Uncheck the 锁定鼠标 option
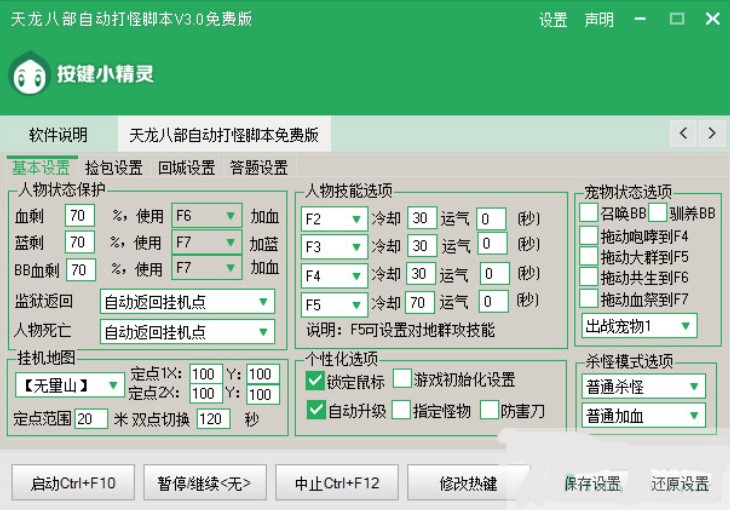Screen dimensions: 730x510 click(315, 381)
